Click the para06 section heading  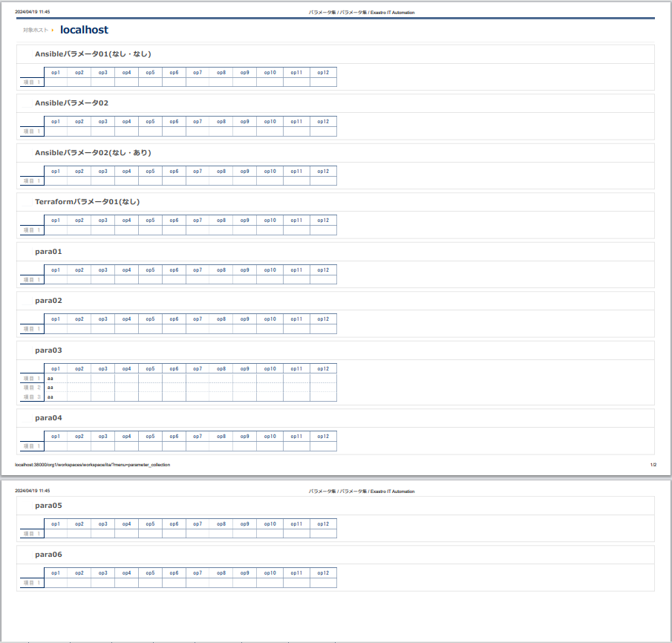point(48,555)
